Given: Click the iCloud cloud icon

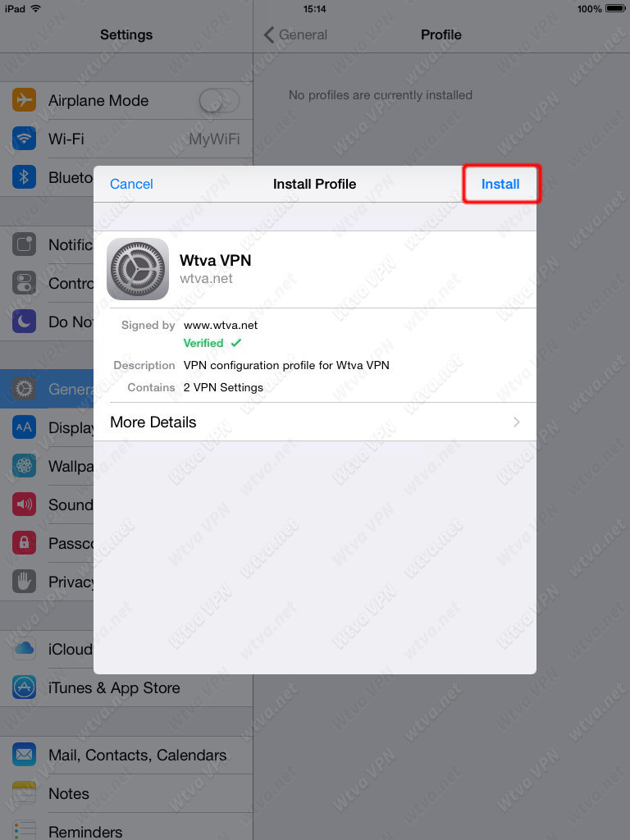Looking at the screenshot, I should tap(24, 650).
